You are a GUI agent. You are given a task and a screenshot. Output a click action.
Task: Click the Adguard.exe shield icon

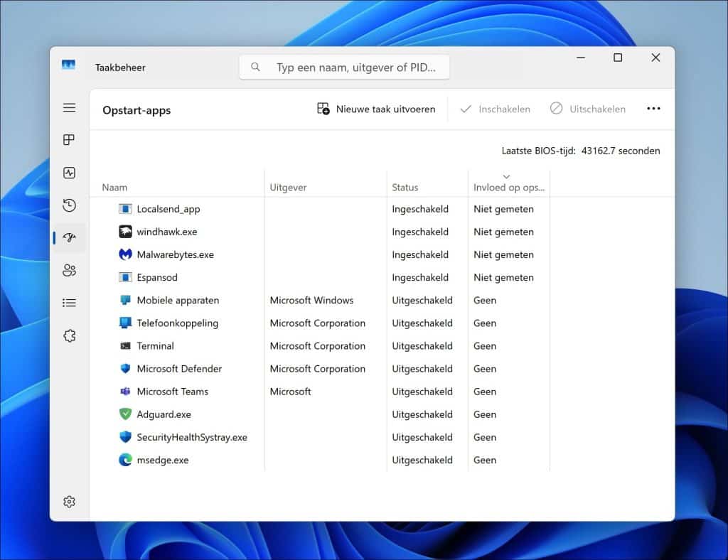125,414
